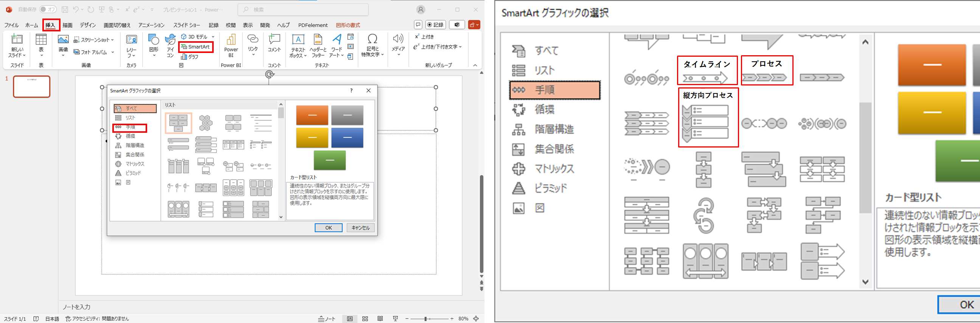Insert a グラフ chart
The image size is (980, 323).
[x=190, y=57]
